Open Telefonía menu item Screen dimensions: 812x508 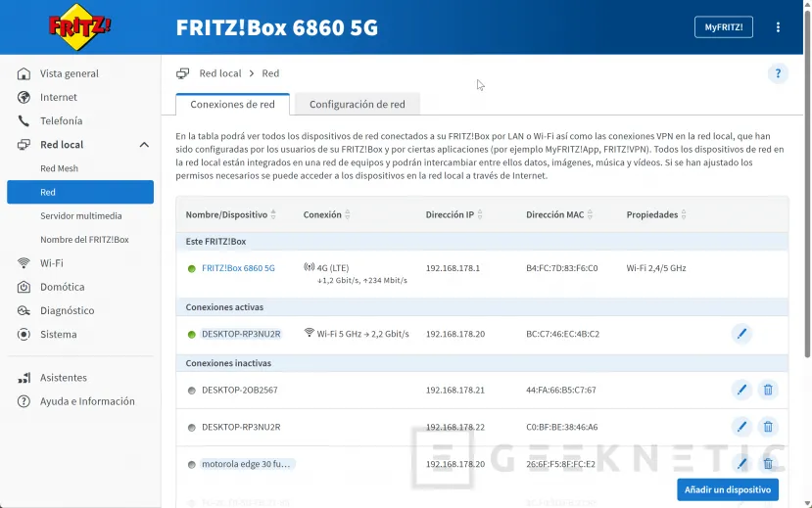pos(61,121)
